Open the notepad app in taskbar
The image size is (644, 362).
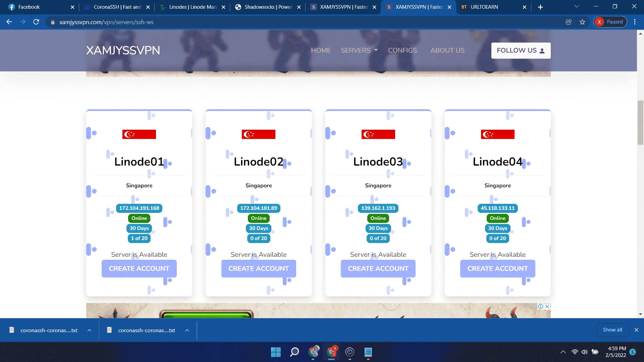tap(368, 352)
